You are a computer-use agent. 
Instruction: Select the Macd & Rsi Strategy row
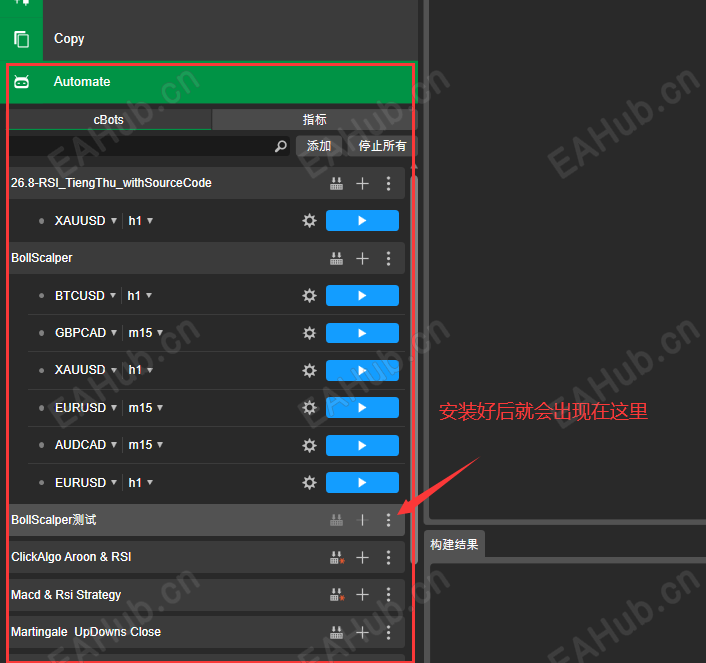206,595
